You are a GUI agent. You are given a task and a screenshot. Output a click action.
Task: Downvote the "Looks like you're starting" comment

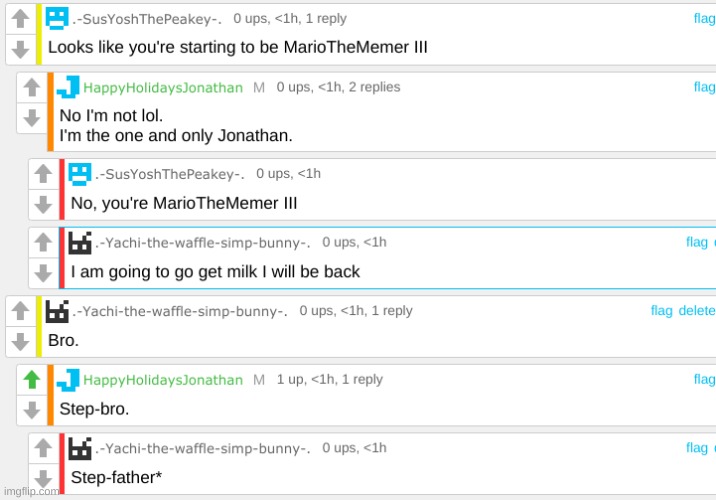21,49
